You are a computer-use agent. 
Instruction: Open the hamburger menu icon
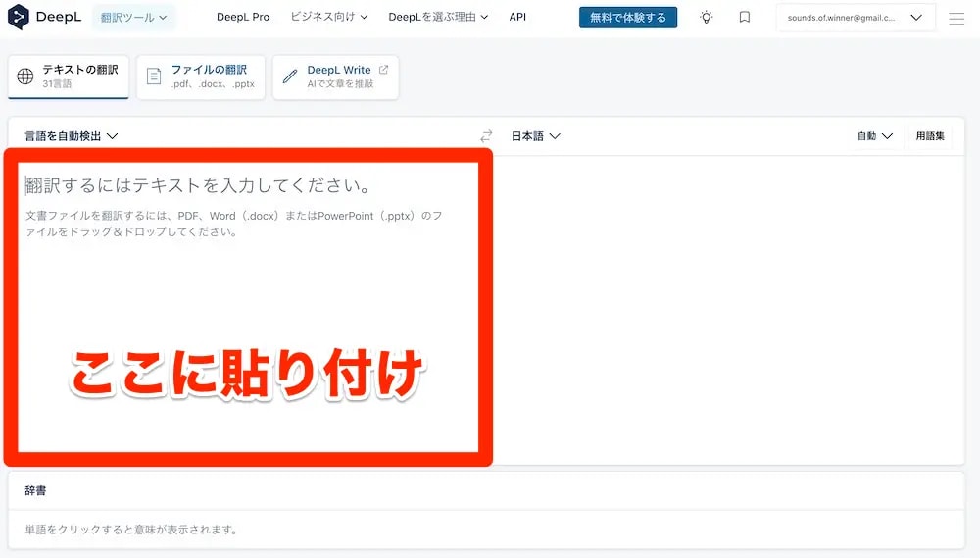point(956,18)
